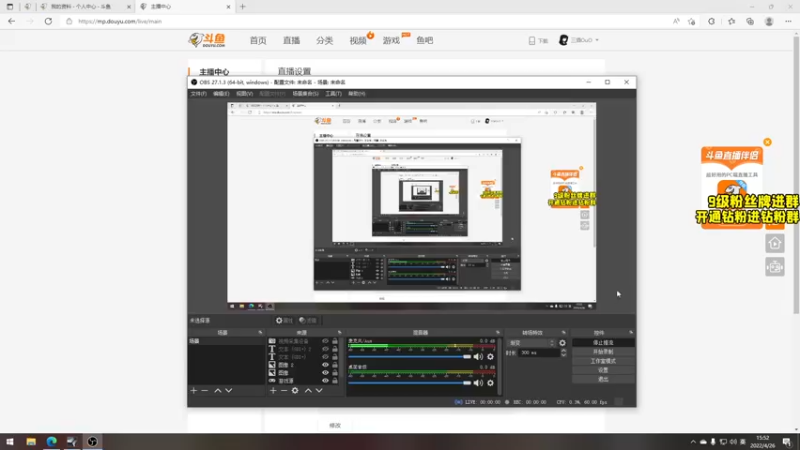Undock the audio mixer panel via header icon
800x450 pixels.
point(498,333)
